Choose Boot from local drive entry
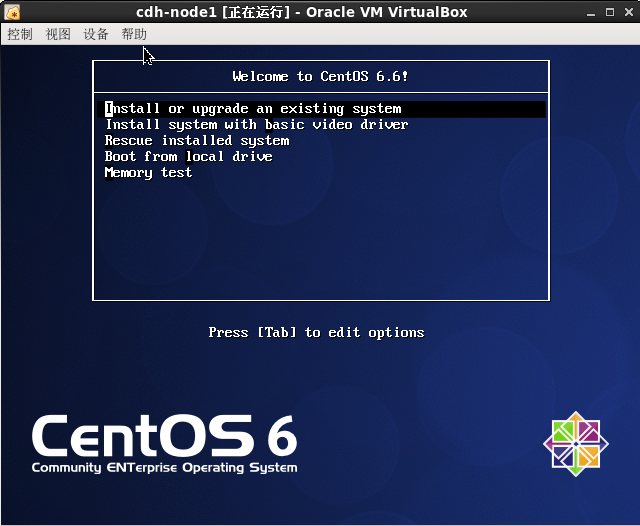The height and width of the screenshot is (526, 640). [x=188, y=156]
